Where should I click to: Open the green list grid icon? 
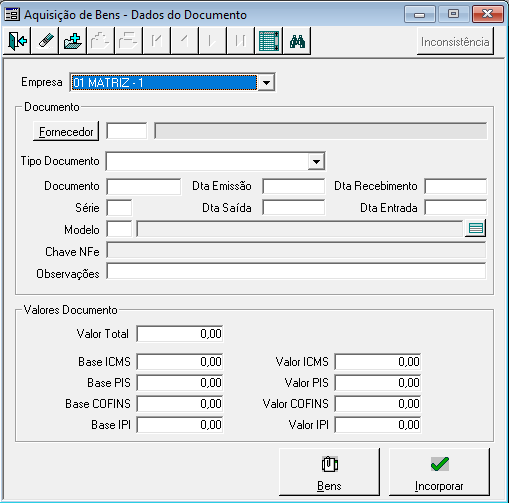[x=269, y=41]
